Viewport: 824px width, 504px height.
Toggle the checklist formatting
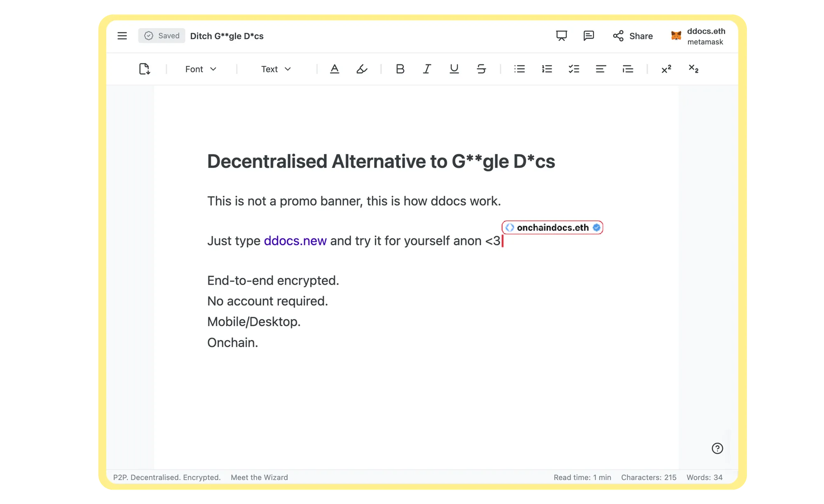(x=574, y=69)
